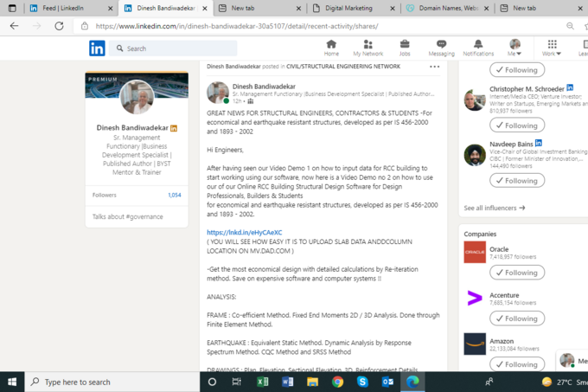Screen dimensions: 588x392
Task: Open the Windows Start menu
Action: tap(12, 382)
